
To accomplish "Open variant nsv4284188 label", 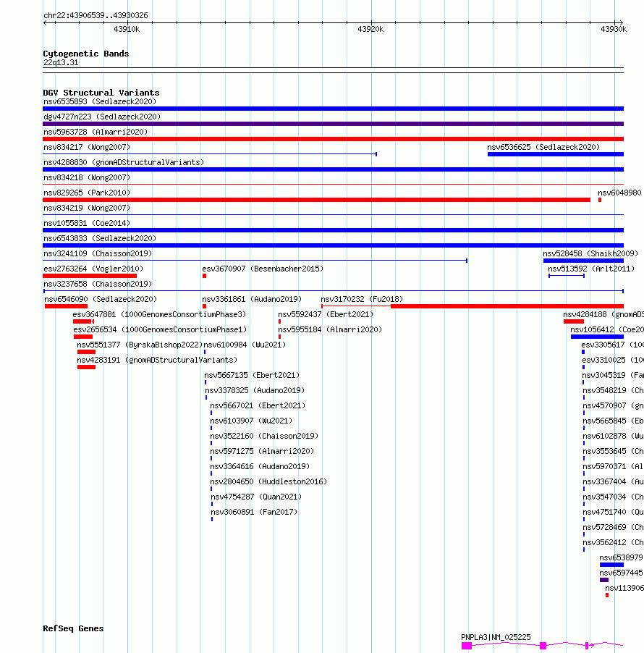I will pyautogui.click(x=585, y=314).
